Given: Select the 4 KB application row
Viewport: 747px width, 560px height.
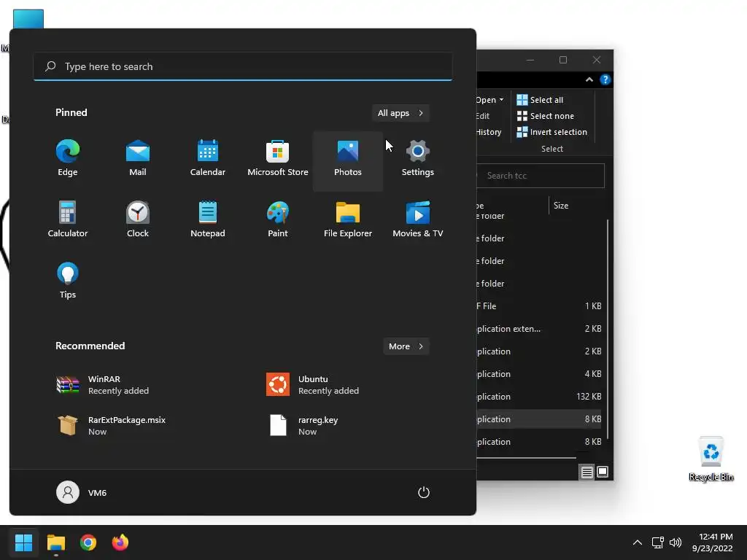Looking at the screenshot, I should 539,374.
